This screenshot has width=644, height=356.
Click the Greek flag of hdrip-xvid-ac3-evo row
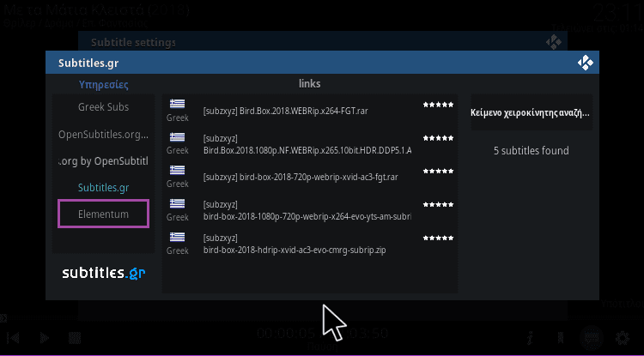[x=178, y=237]
